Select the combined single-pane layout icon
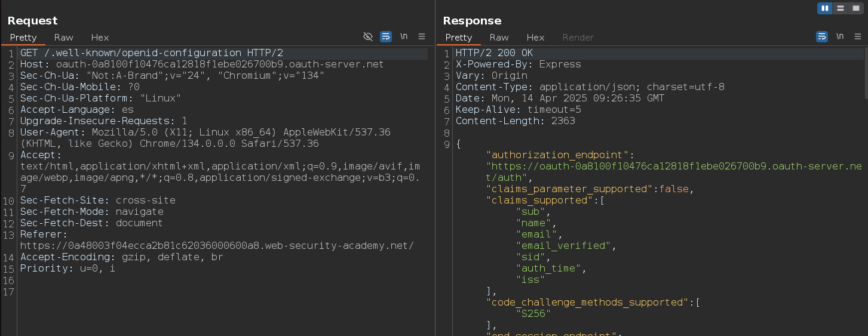 855,8
